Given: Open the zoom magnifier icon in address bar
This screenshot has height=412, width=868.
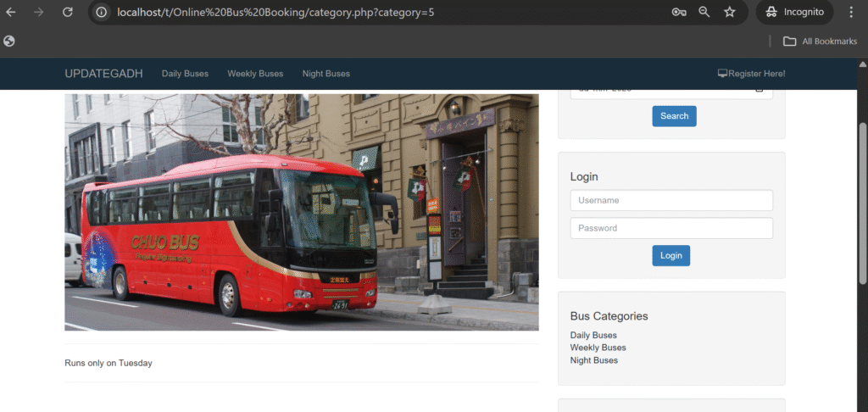Looking at the screenshot, I should pos(704,12).
